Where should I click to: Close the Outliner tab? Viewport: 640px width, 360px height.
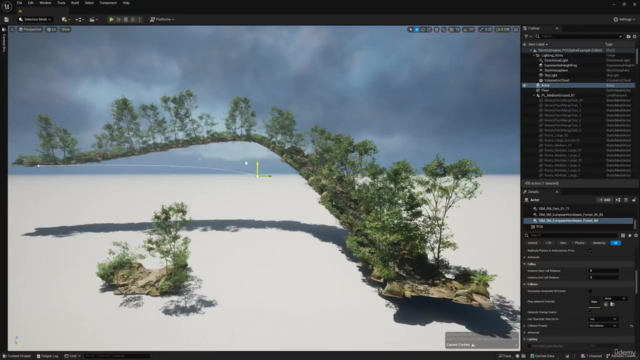click(557, 29)
